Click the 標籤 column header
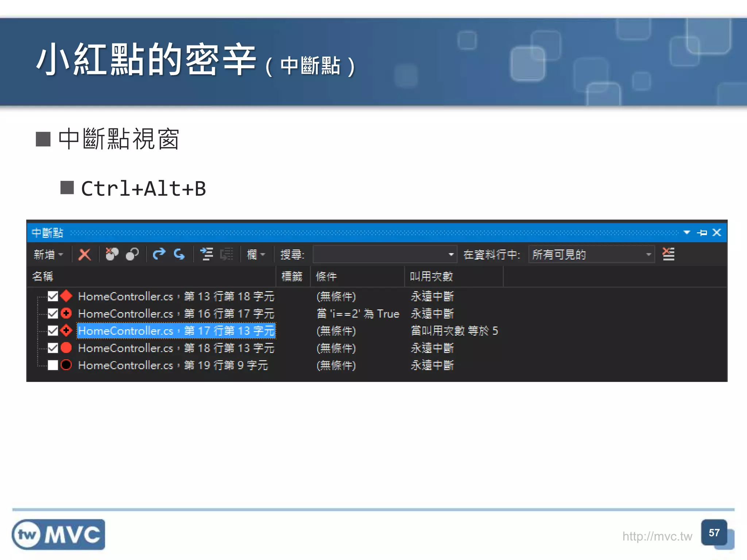The image size is (747, 560). pyautogui.click(x=293, y=276)
